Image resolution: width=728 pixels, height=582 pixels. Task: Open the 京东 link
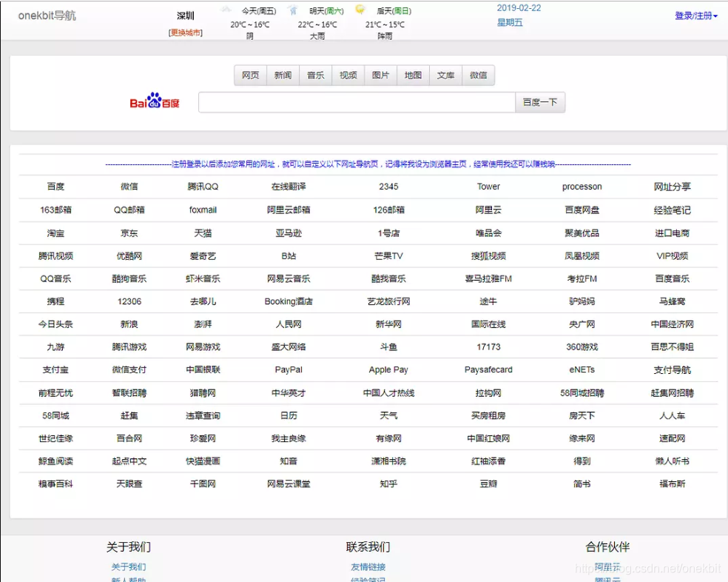(129, 233)
